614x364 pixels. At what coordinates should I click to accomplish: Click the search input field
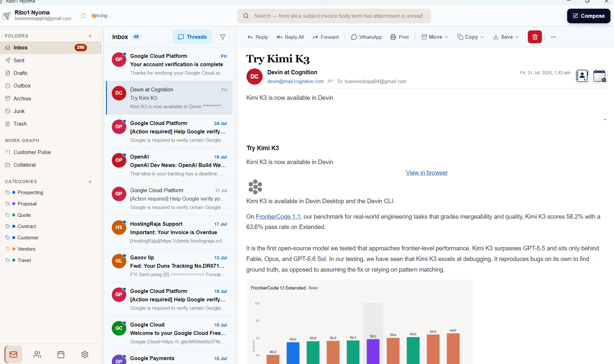point(334,16)
